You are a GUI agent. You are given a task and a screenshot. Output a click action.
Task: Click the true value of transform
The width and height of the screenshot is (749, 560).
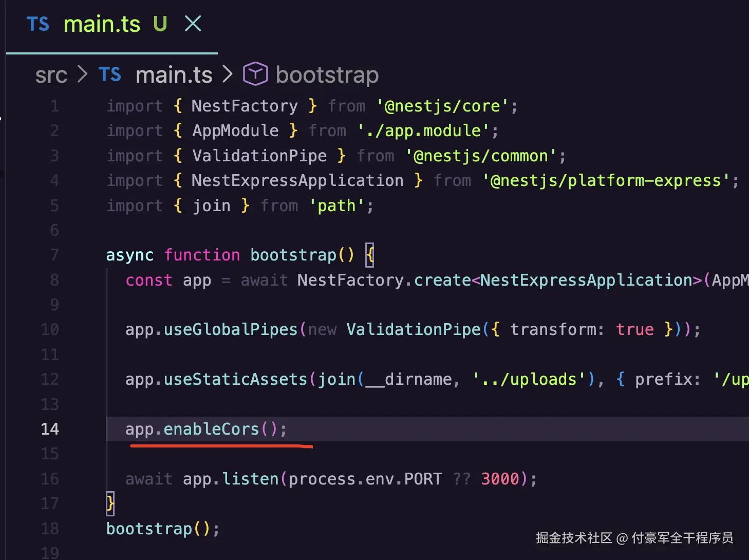(x=635, y=329)
